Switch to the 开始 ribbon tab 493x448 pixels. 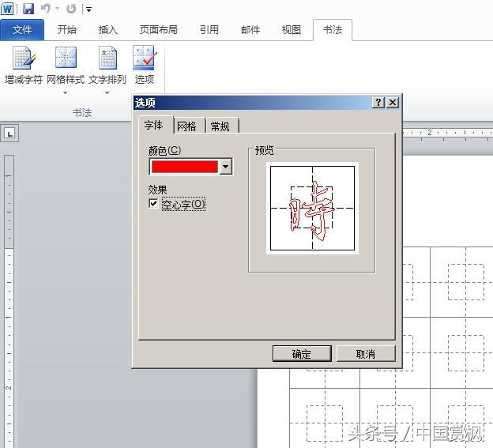click(67, 30)
